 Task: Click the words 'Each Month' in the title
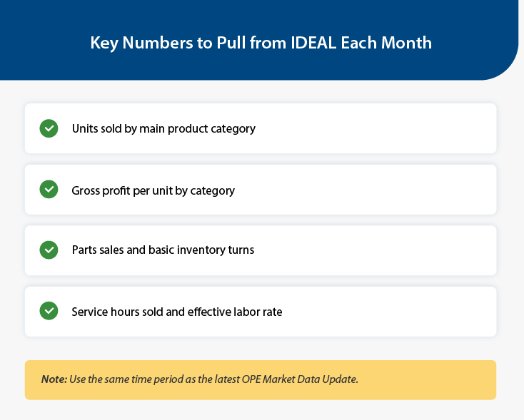[x=386, y=43]
